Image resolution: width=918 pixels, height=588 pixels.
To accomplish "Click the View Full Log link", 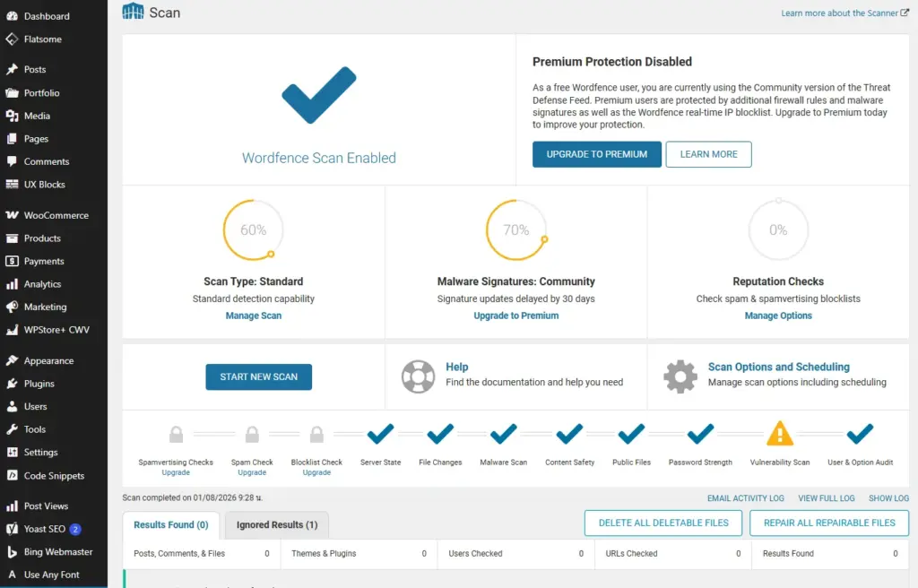I will coord(827,497).
